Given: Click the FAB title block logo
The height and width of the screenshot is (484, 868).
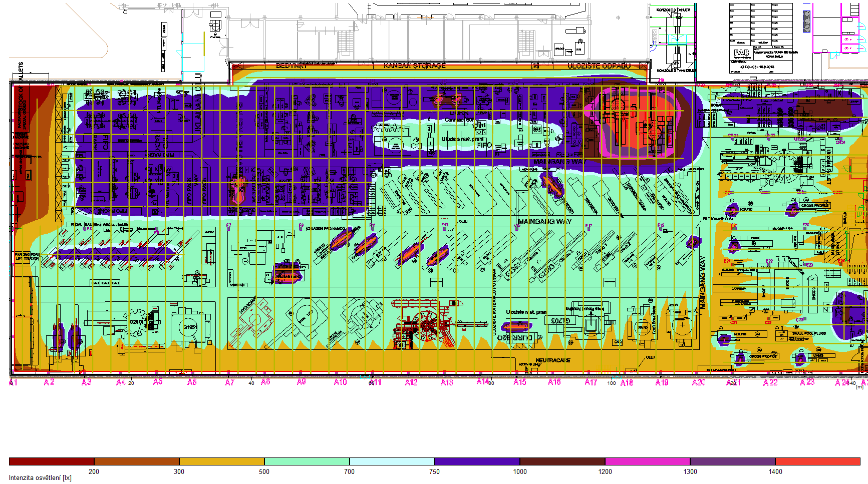Looking at the screenshot, I should (x=741, y=53).
